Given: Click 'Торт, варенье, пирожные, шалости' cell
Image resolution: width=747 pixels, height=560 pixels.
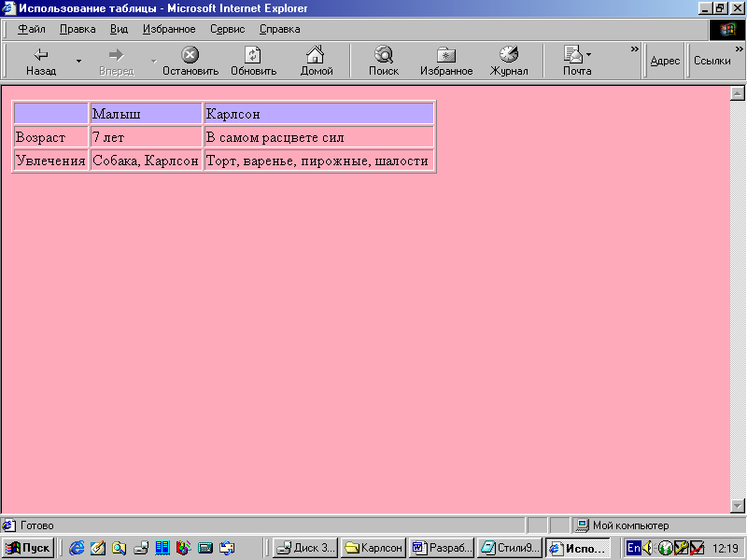Looking at the screenshot, I should click(x=318, y=161).
